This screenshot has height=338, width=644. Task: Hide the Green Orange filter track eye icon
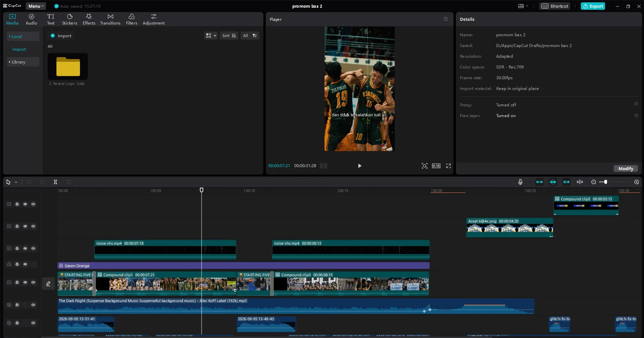pos(25,264)
